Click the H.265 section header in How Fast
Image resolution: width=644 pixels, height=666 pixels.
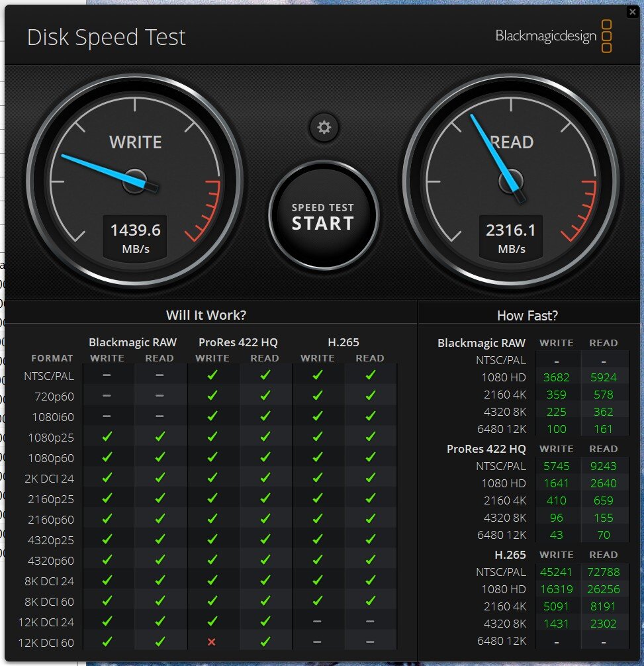[x=510, y=555]
